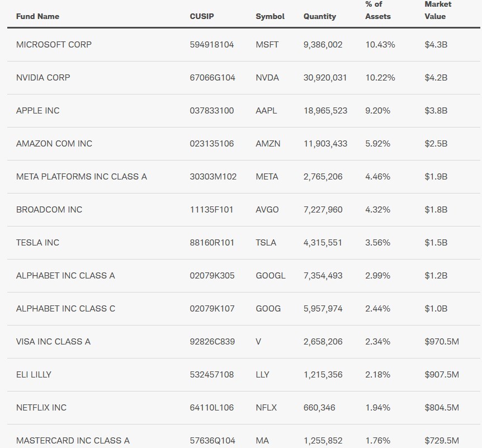Open AMAZON COM INC entry
Viewport: 482px width, 448px height.
pyautogui.click(x=54, y=143)
